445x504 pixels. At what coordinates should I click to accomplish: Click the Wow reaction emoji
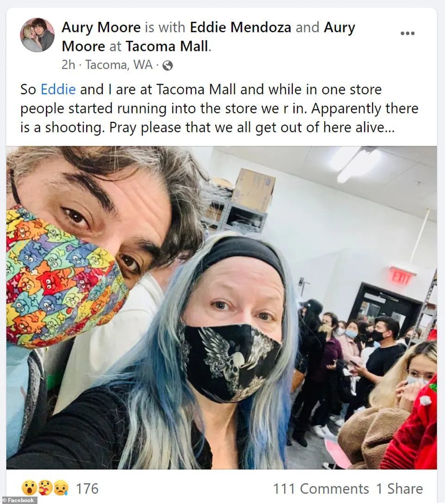coord(28,488)
